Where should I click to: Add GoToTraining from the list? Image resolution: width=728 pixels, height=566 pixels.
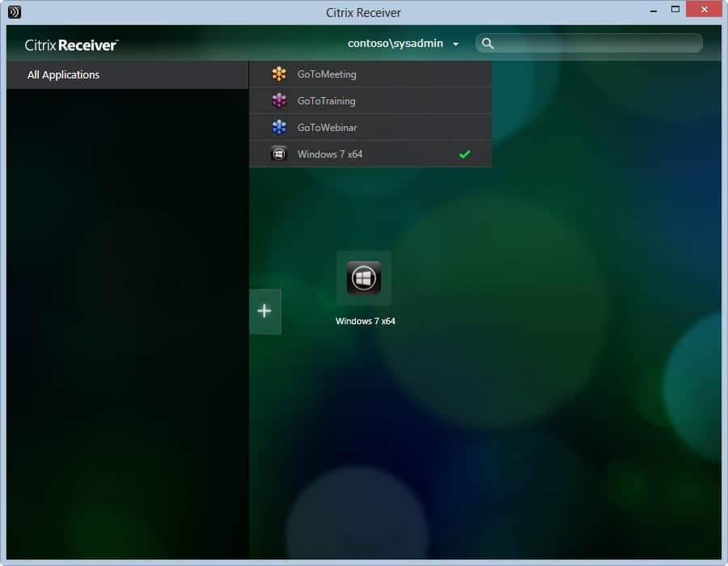[x=370, y=101]
